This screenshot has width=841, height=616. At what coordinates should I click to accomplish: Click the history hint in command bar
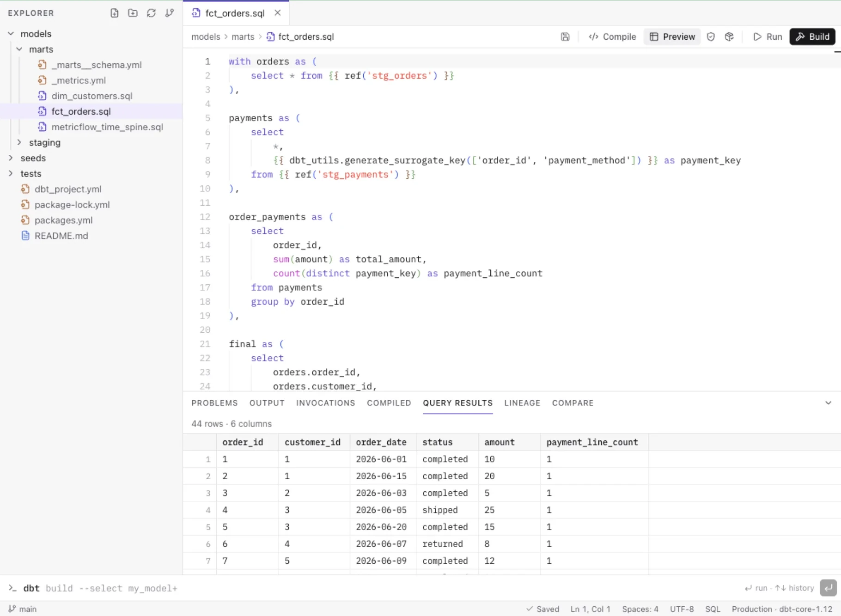tap(794, 588)
